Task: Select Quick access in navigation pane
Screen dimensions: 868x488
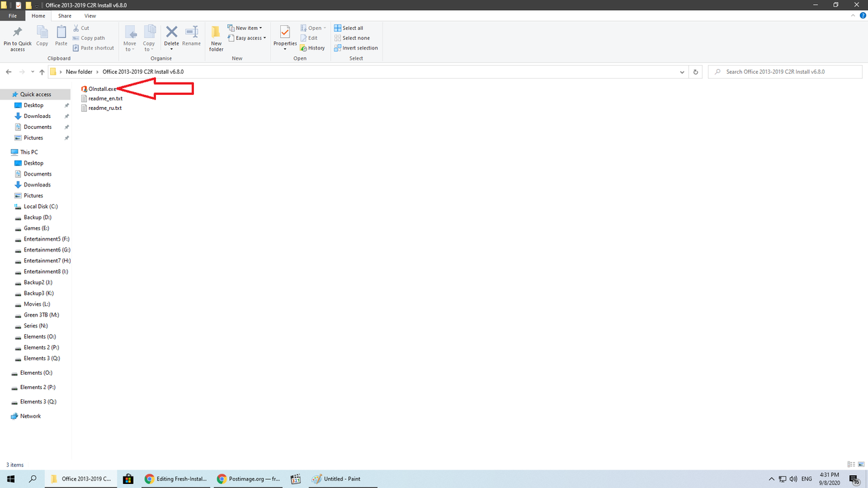Action: tap(35, 94)
